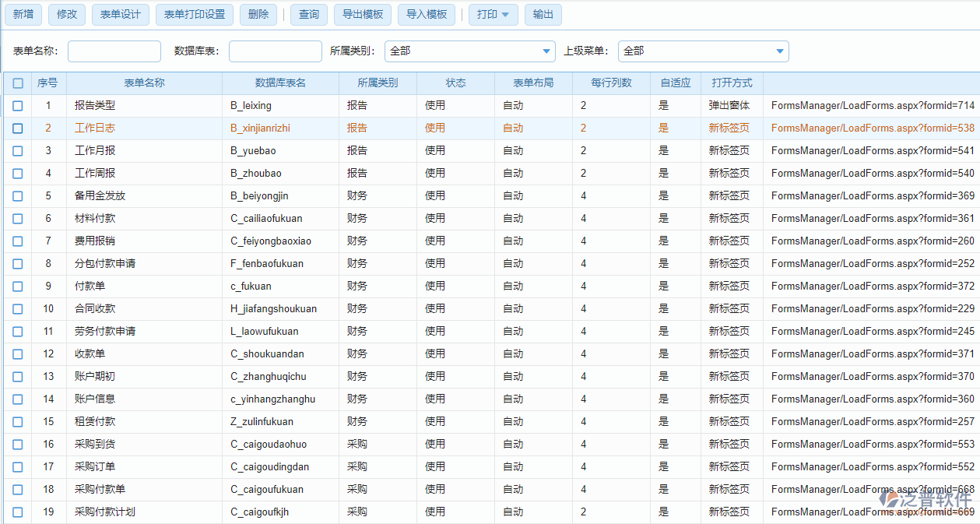Check the checkbox for 报告类型 row
Screen dimensions: 980x524
(17, 105)
